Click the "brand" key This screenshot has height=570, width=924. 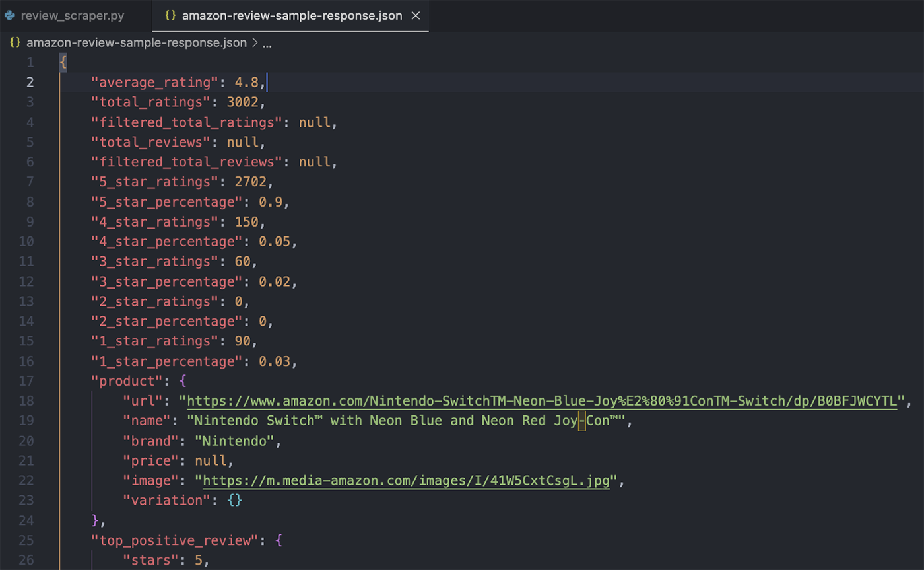click(150, 441)
